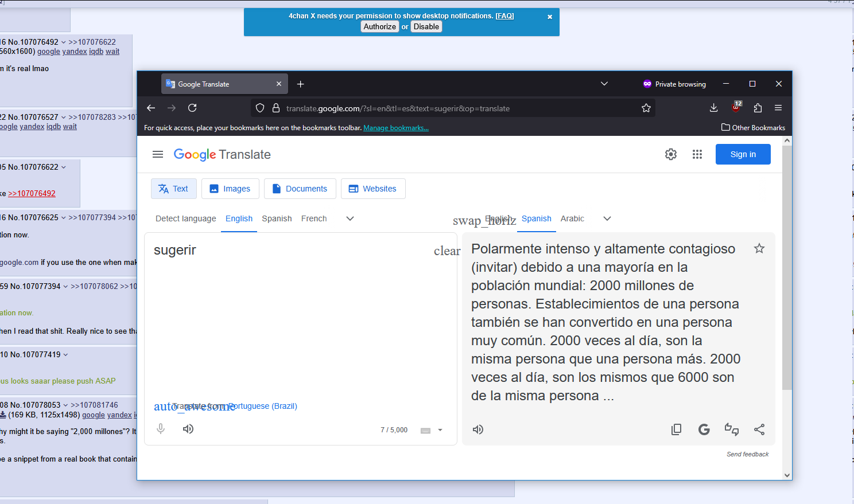Viewport: 854px width, 504px height.
Task: Swap source and target languages
Action: [x=484, y=220]
